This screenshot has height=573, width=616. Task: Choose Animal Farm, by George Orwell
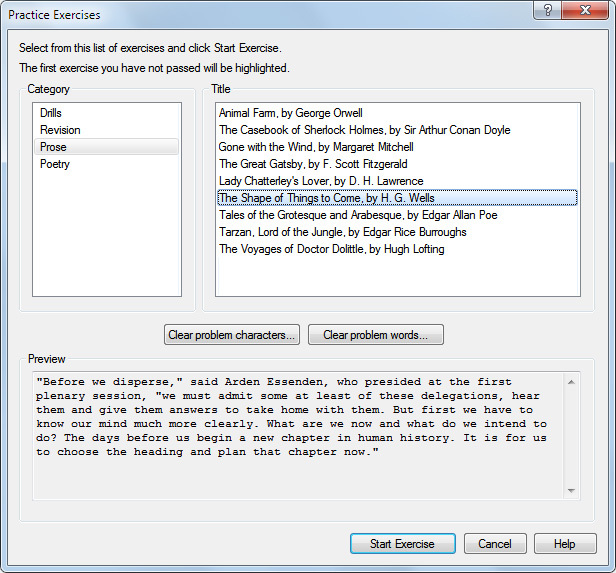click(397, 113)
